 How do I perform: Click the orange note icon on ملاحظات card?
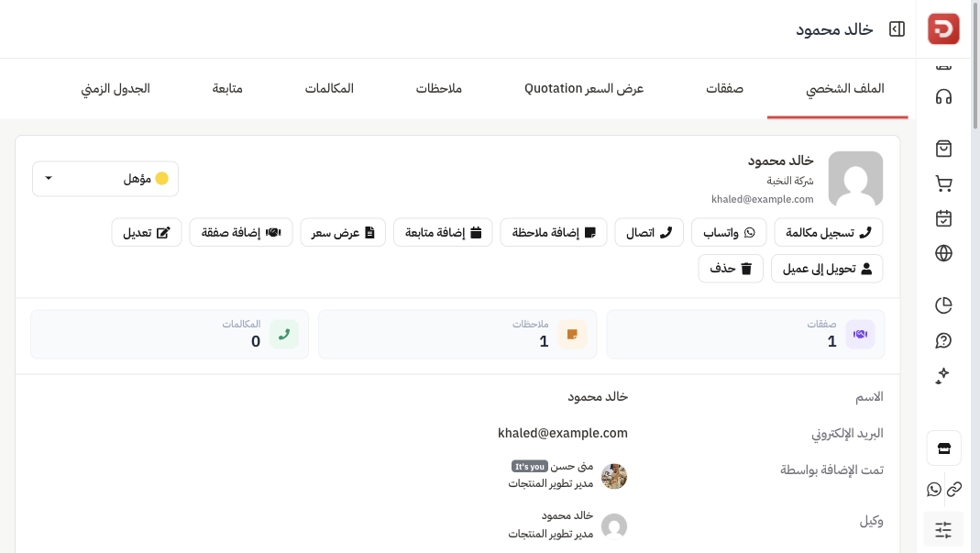(572, 334)
